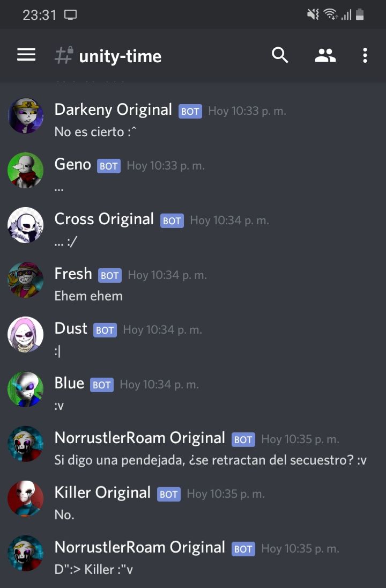Open the hamburger navigation menu
Viewport: 386px width, 588px height.
coord(26,55)
